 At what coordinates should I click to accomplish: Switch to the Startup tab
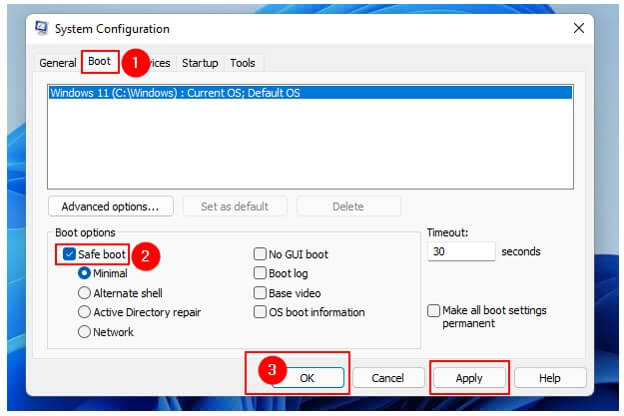click(200, 63)
